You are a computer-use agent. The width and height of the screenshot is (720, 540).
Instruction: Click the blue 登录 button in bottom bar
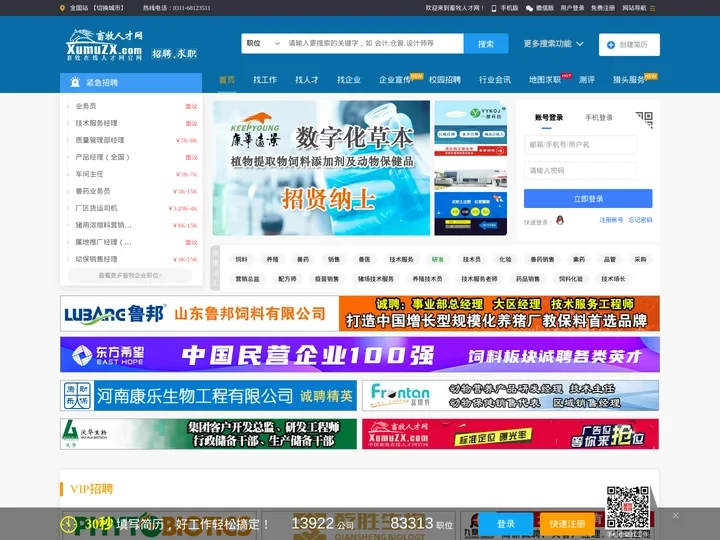[506, 524]
